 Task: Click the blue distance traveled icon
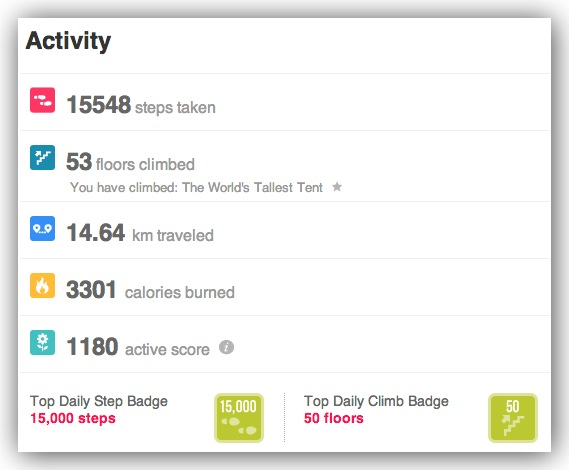coord(42,229)
